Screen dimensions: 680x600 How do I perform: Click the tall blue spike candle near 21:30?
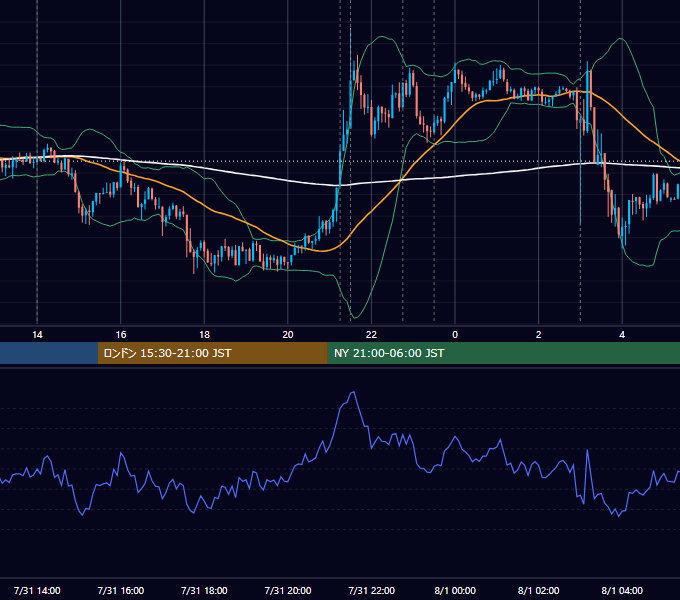click(x=350, y=78)
